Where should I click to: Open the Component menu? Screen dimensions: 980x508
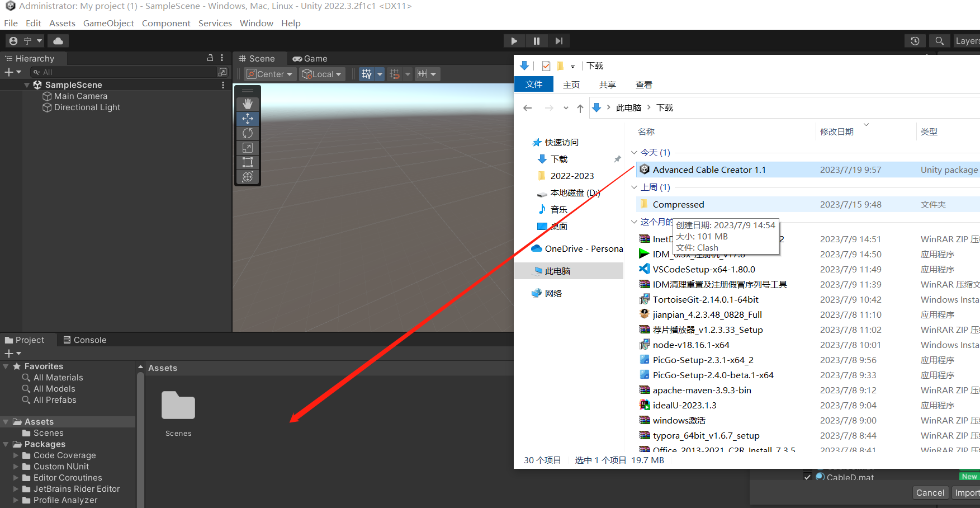pyautogui.click(x=166, y=23)
